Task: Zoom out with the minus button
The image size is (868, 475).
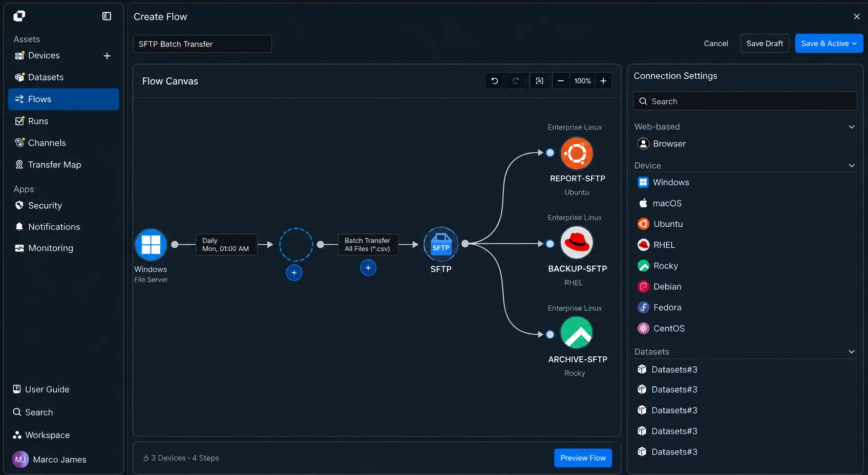Action: 561,81
